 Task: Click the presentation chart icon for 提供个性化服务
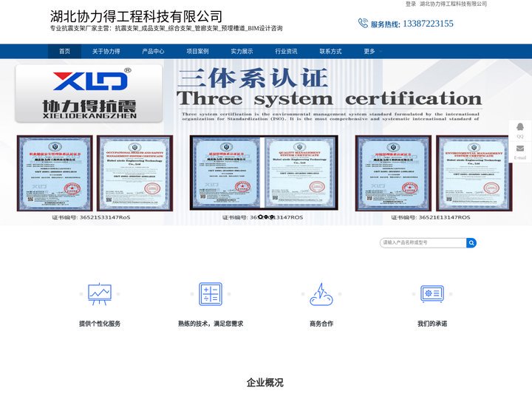(x=100, y=294)
